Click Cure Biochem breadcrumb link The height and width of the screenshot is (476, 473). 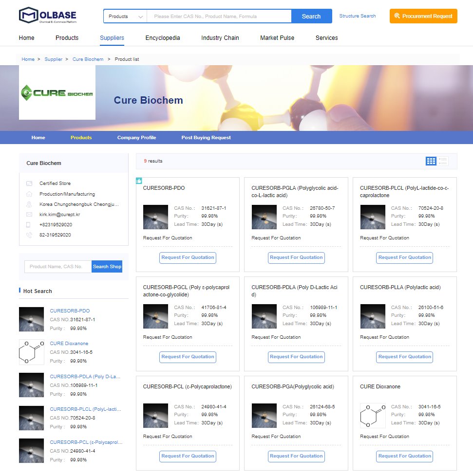[x=88, y=59]
